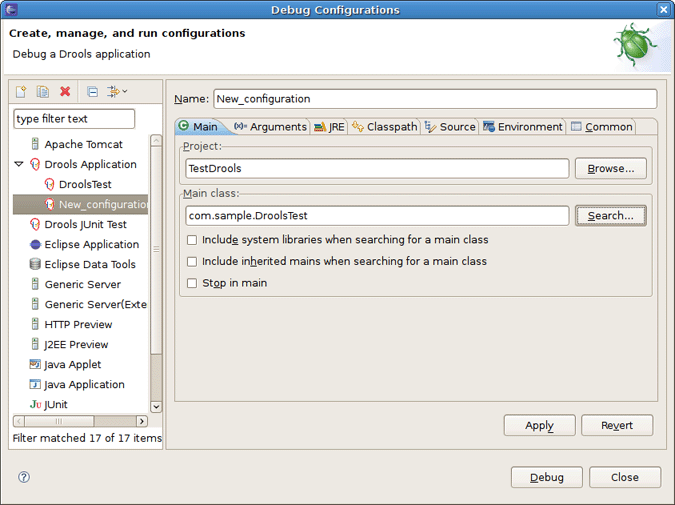
Task: Open the JRE tab
Action: (329, 127)
